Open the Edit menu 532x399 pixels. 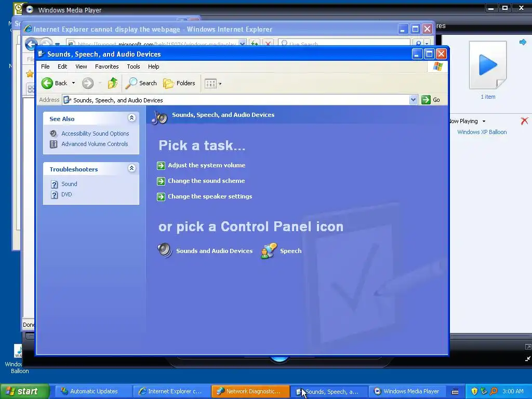62,66
